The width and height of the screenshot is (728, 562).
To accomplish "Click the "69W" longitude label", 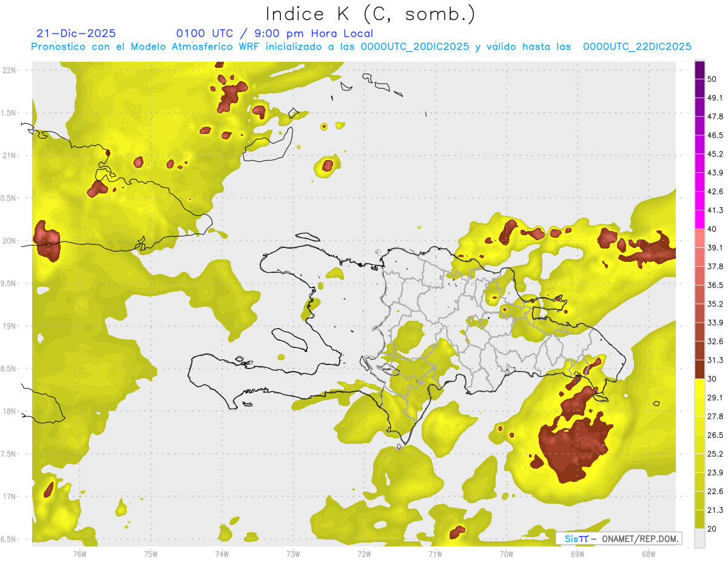I will tap(578, 554).
